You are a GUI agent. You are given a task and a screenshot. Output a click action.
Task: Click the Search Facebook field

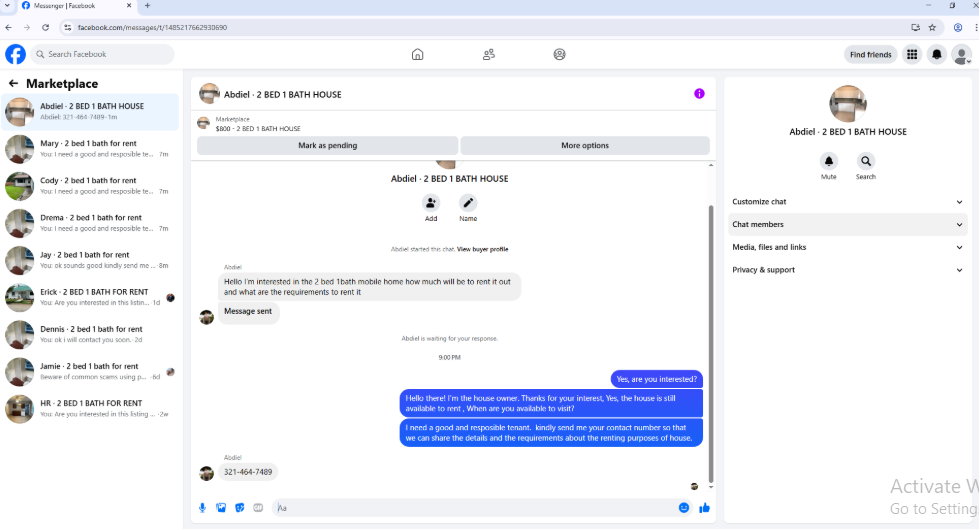pyautogui.click(x=102, y=54)
